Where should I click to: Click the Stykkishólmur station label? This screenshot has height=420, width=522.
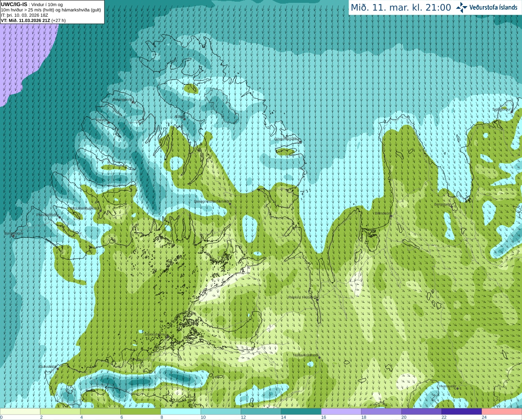coord(156,334)
